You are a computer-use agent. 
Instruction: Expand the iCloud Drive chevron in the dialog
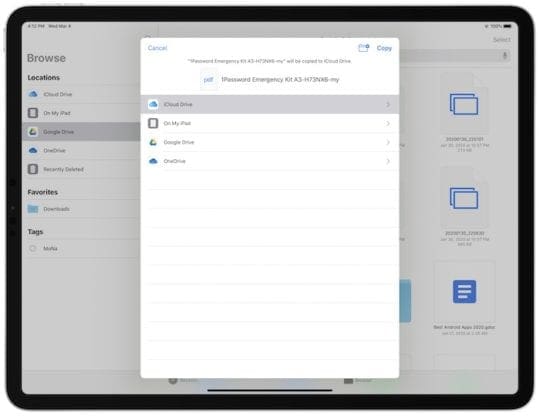pos(388,104)
